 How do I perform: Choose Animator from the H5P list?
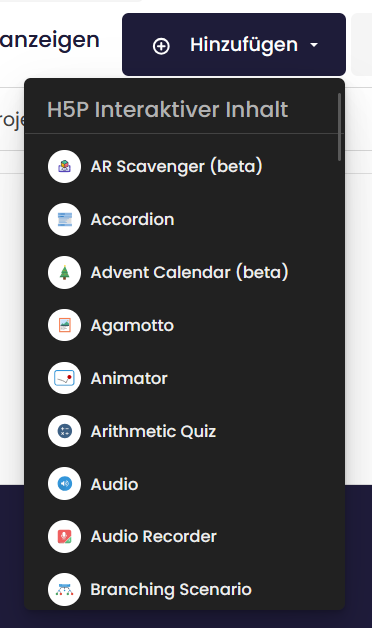tap(129, 378)
